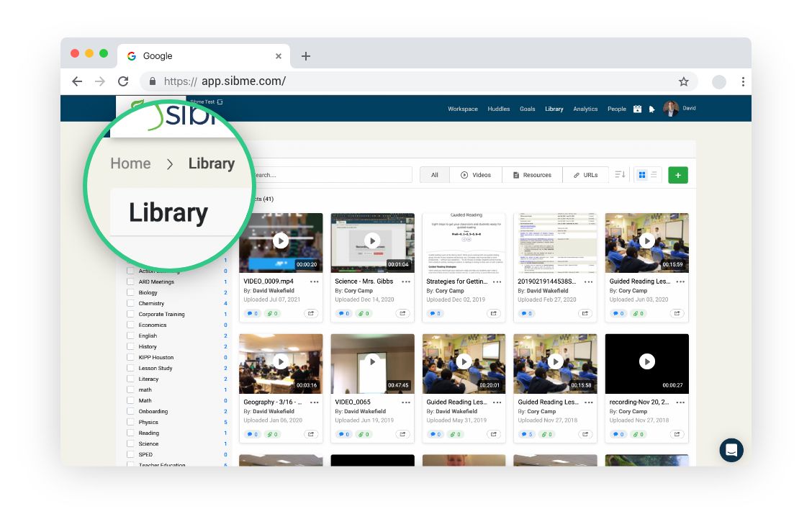Check the Corporate Training filter
Image resolution: width=812 pixels, height=527 pixels.
(x=130, y=314)
